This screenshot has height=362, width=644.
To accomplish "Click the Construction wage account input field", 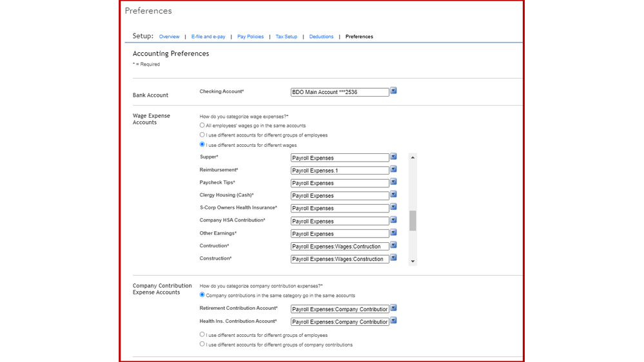I will (x=340, y=259).
